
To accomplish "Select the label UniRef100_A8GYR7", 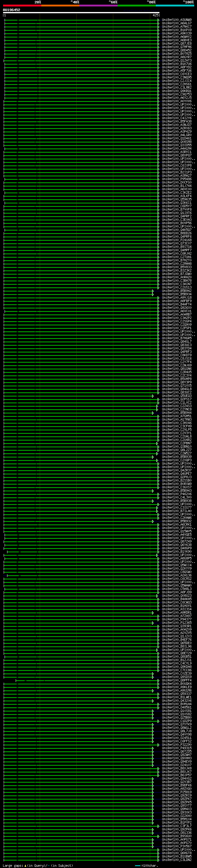I will 177,57.
